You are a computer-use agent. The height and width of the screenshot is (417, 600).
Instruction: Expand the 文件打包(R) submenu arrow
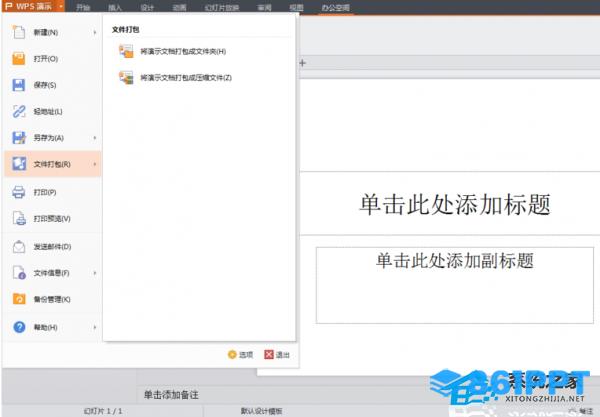[x=95, y=164]
